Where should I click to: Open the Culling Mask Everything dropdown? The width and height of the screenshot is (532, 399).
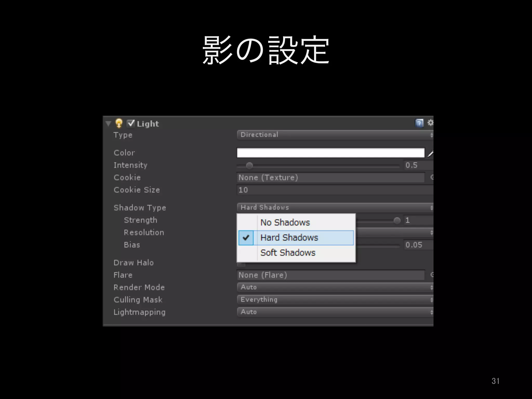[x=335, y=300]
